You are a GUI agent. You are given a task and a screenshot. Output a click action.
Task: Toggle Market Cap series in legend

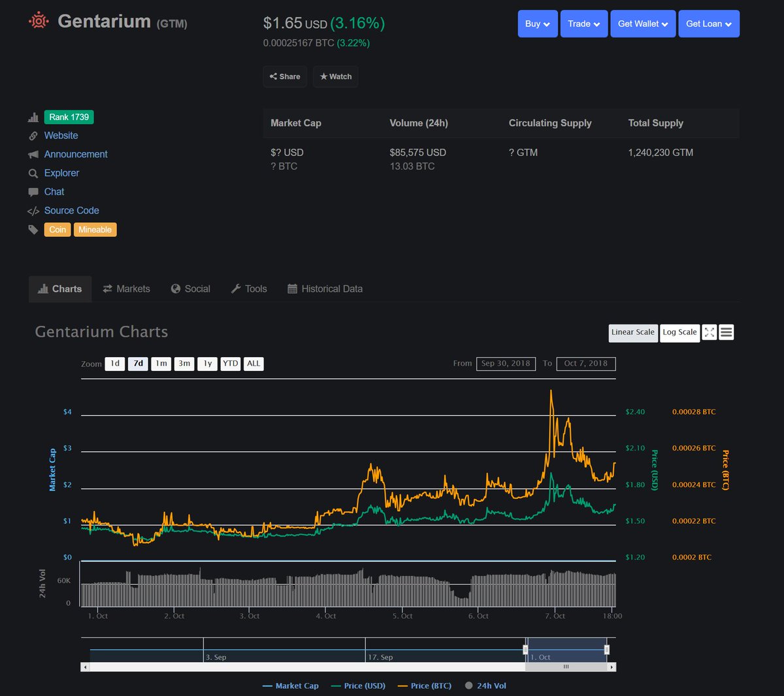[x=290, y=686]
